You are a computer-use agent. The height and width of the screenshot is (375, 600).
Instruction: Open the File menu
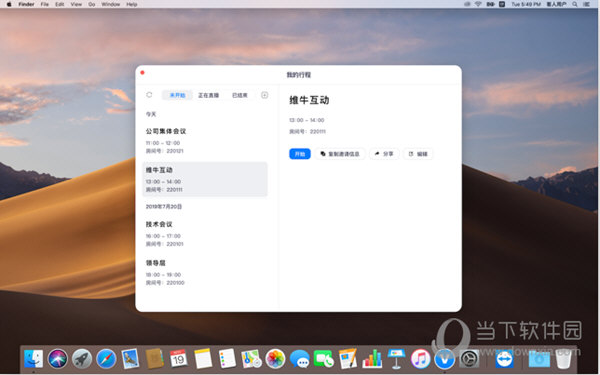click(45, 4)
